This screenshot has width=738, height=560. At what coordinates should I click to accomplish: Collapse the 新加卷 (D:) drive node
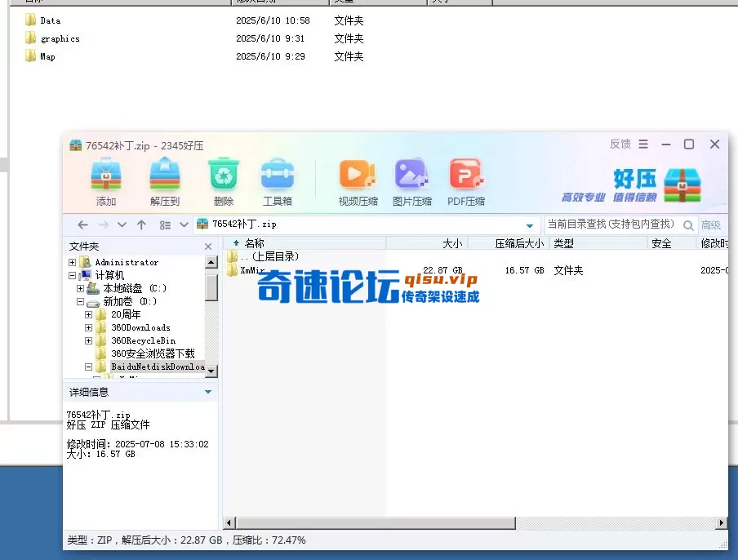tap(79, 301)
